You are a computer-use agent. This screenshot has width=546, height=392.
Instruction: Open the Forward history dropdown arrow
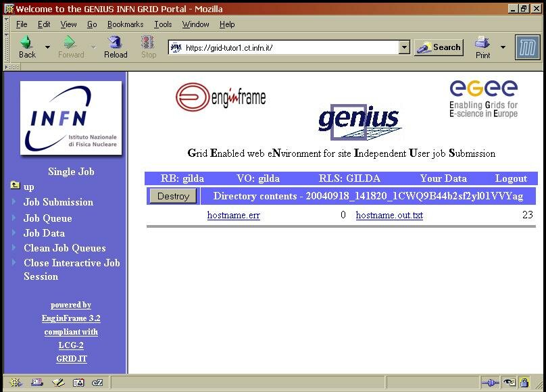point(93,47)
